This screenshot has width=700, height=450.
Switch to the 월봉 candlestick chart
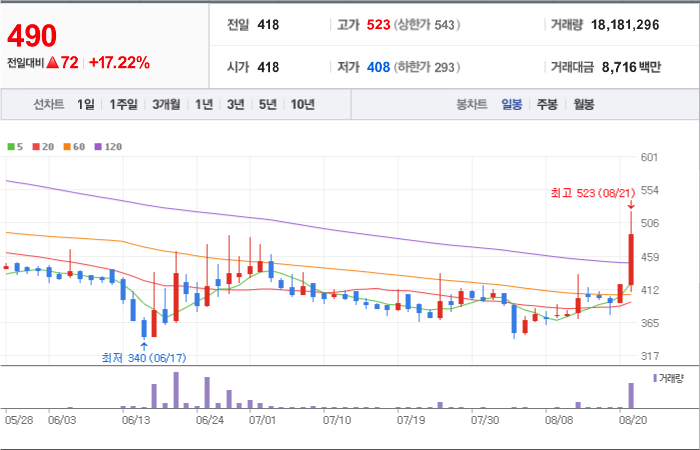[584, 105]
